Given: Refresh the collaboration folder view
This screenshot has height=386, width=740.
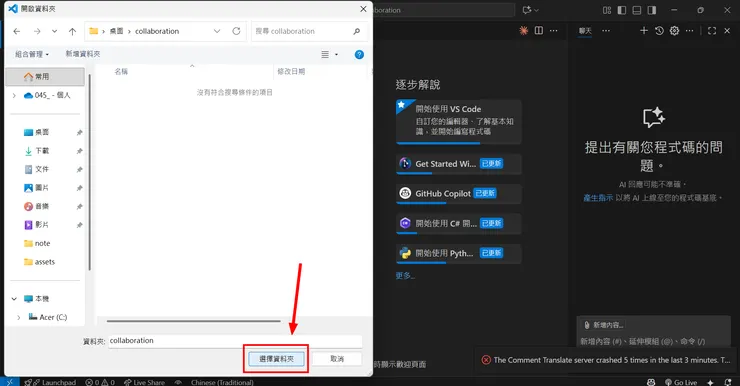Looking at the screenshot, I should 236,31.
